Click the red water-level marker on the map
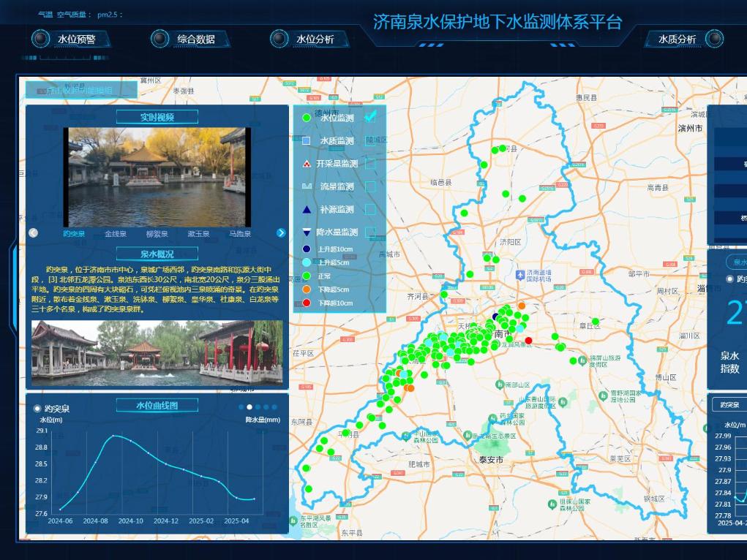747x560 pixels. click(528, 340)
